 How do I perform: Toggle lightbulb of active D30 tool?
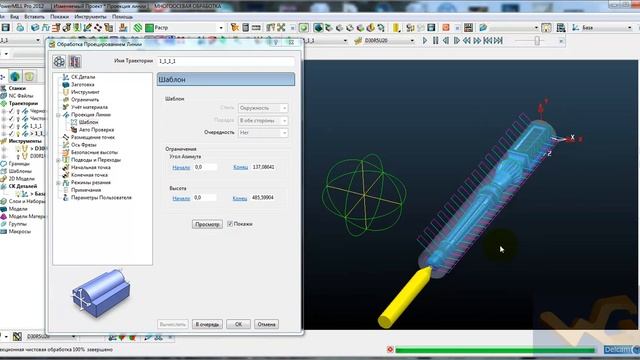coord(18,149)
